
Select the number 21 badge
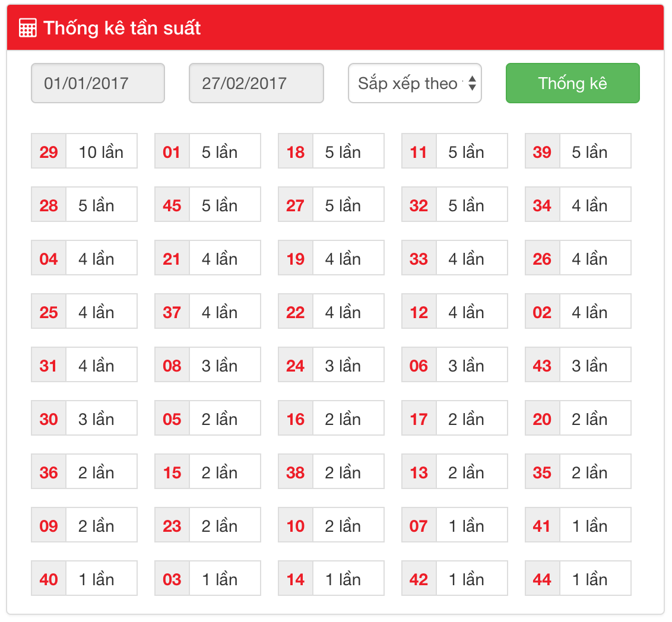point(172,258)
